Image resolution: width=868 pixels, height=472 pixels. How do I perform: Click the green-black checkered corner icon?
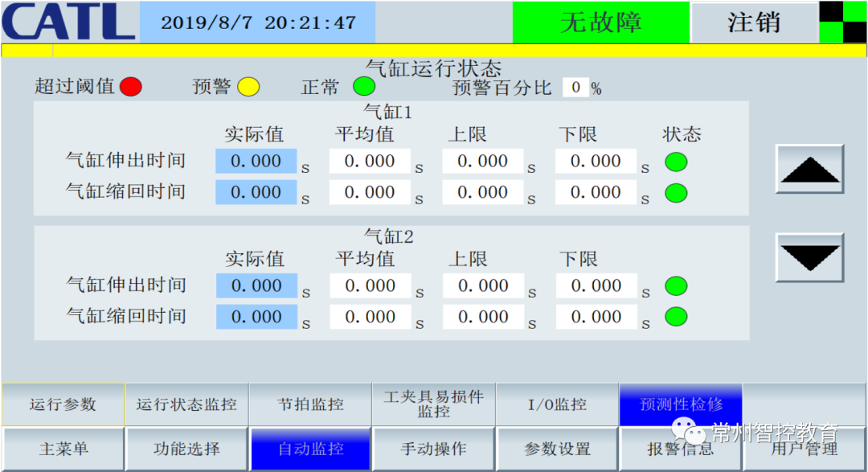[843, 22]
